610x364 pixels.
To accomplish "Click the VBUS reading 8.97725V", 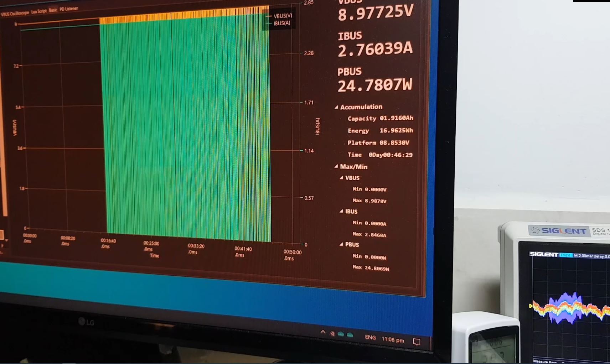I will [376, 14].
